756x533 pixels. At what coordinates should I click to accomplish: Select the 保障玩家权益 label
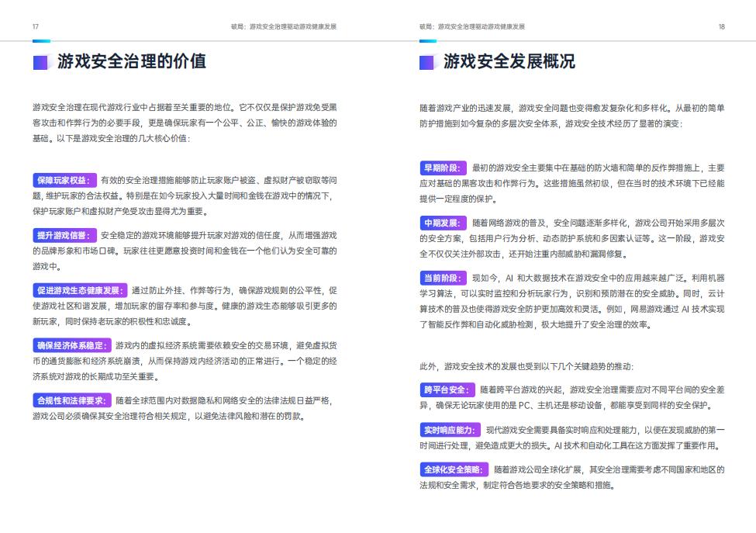click(x=64, y=181)
